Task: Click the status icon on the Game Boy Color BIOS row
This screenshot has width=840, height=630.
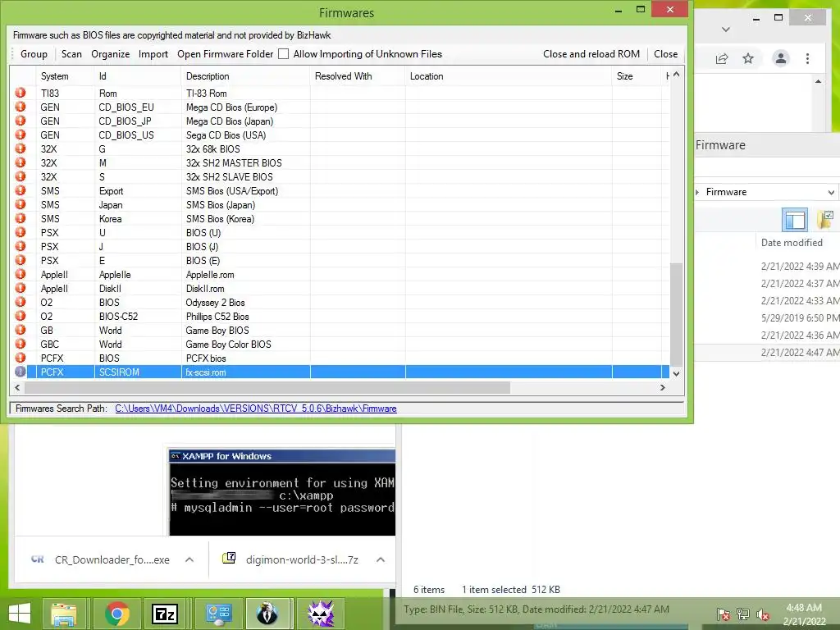Action: (x=21, y=344)
